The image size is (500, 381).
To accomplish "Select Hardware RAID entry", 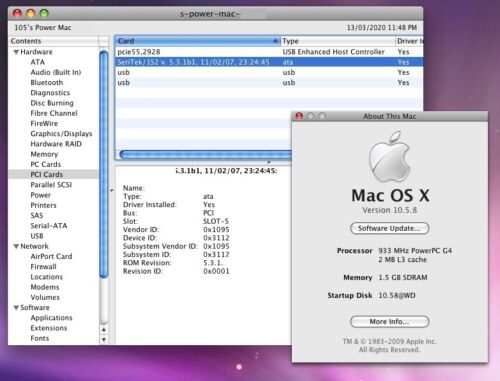I will coord(56,144).
